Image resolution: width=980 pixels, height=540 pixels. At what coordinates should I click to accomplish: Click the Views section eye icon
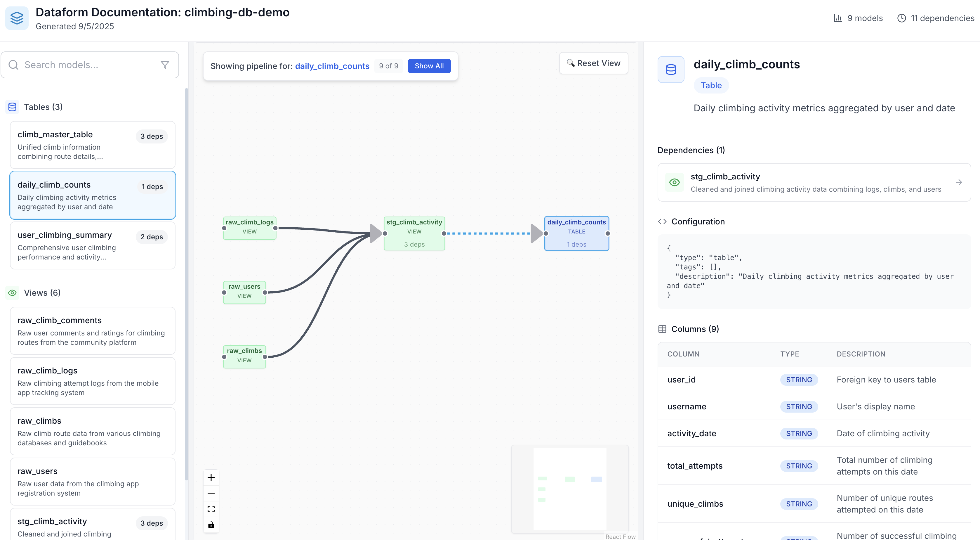coord(12,293)
